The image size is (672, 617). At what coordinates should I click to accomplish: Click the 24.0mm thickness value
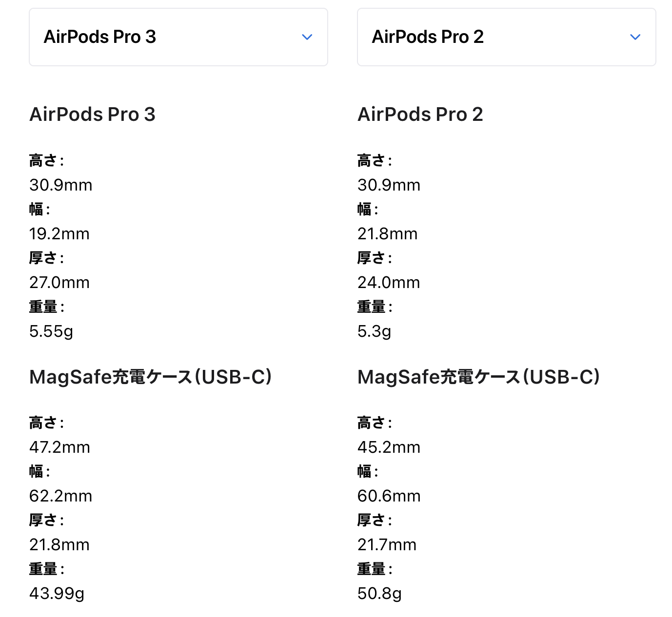(388, 283)
